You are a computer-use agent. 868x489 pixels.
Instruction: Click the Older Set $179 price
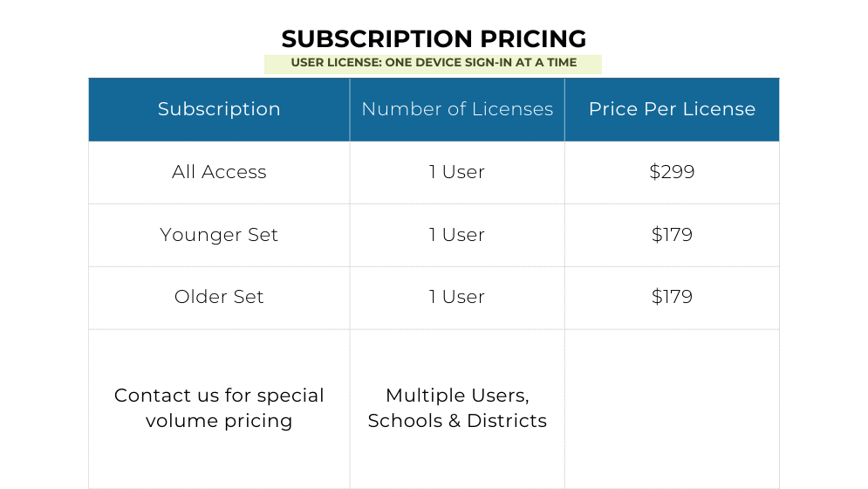coord(672,298)
